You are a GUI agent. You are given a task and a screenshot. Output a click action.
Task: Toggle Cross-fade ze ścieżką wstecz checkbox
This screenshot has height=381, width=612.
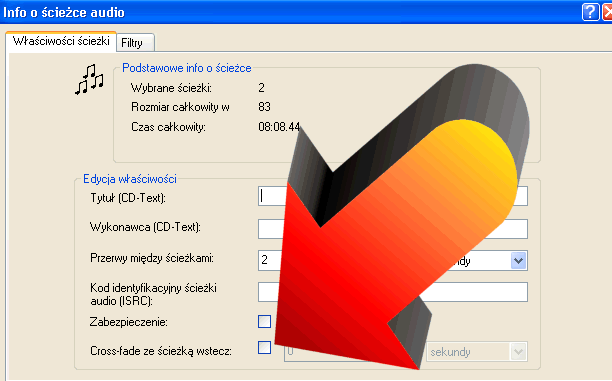(265, 347)
